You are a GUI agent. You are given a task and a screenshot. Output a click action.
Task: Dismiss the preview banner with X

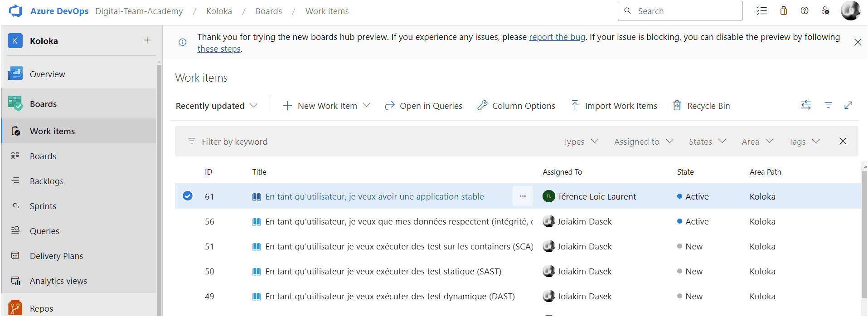tap(858, 42)
